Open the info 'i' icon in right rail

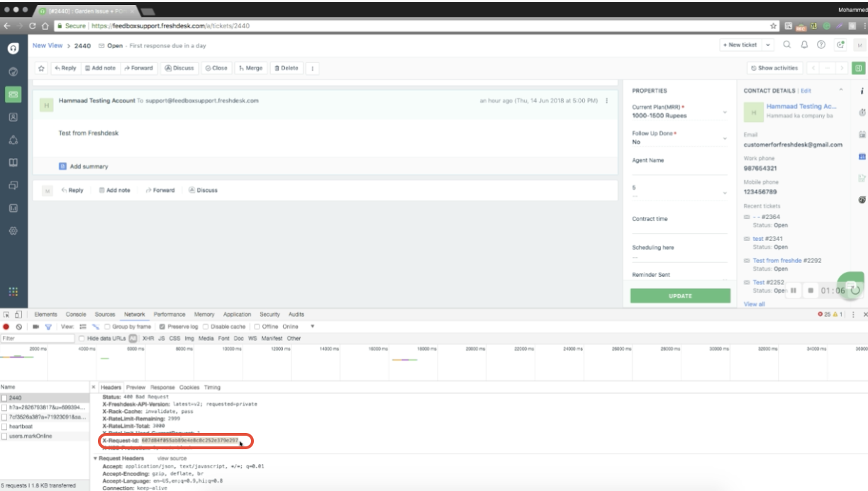(x=862, y=91)
